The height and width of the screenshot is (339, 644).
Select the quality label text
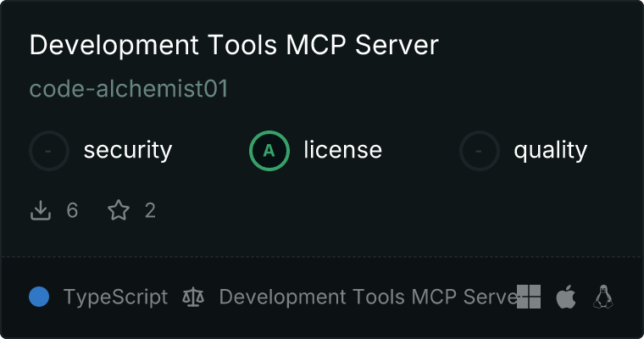[550, 151]
